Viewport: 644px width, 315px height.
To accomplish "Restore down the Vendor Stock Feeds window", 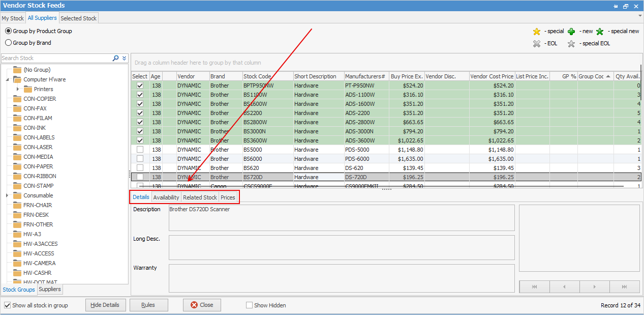I will coord(626,6).
